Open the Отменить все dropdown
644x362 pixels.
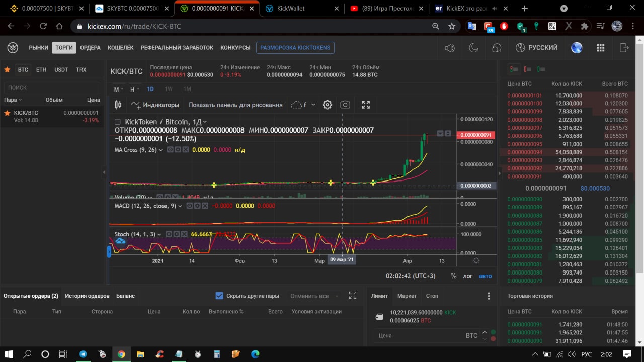click(x=314, y=296)
